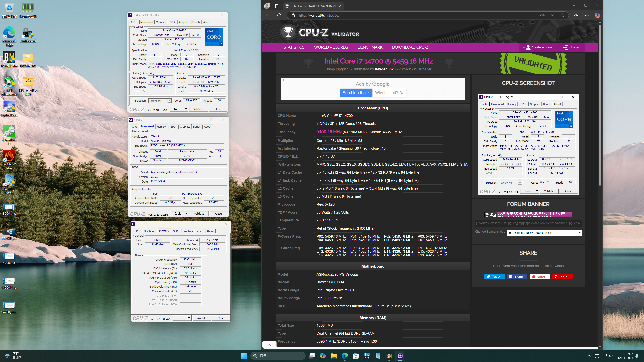The image size is (644, 362).
Task: Add page to favorites star icon
Action: [562, 15]
